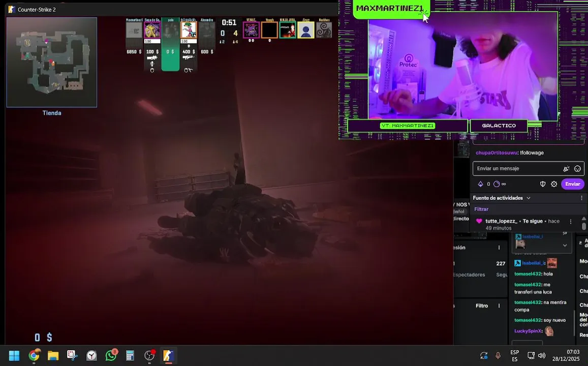Image resolution: width=588 pixels, height=366 pixels.
Task: Open Google Chrome from taskbar
Action: click(x=34, y=355)
